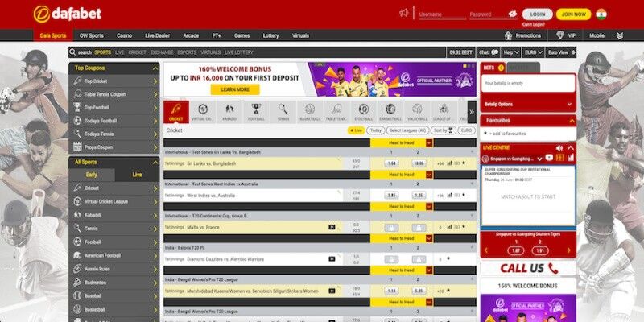
Task: Select the League of Legends icon tab
Action: (444, 112)
